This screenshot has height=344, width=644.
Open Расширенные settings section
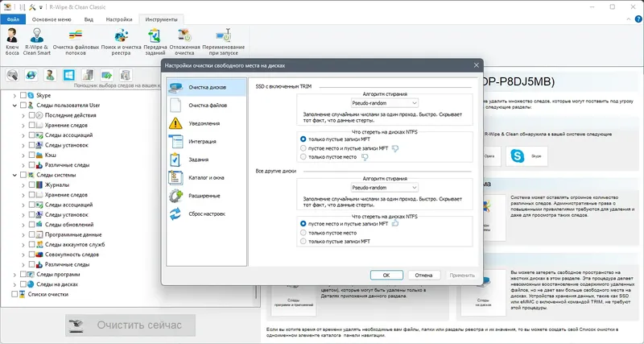coord(207,196)
